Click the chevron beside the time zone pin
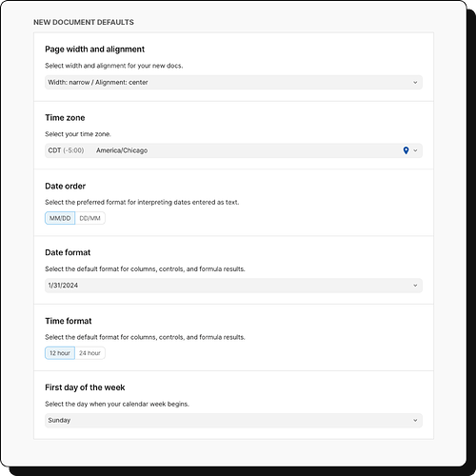This screenshot has width=476, height=476. tap(415, 150)
